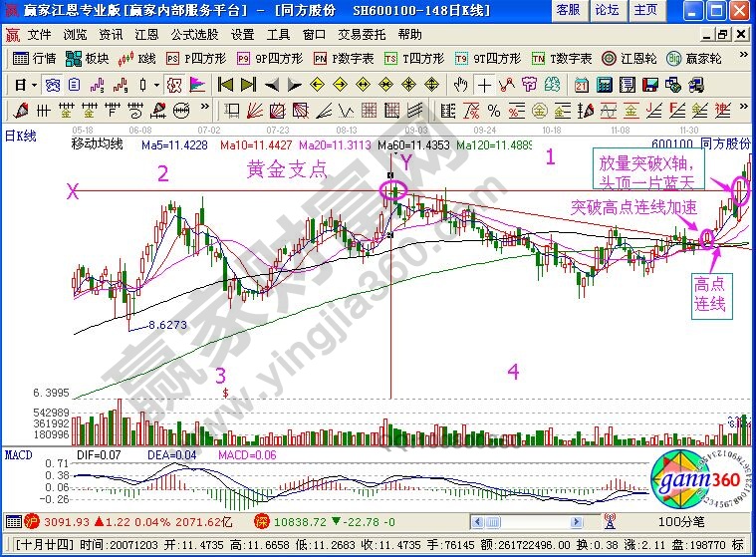
Task: Click the 论坛 forum button
Action: tap(607, 10)
